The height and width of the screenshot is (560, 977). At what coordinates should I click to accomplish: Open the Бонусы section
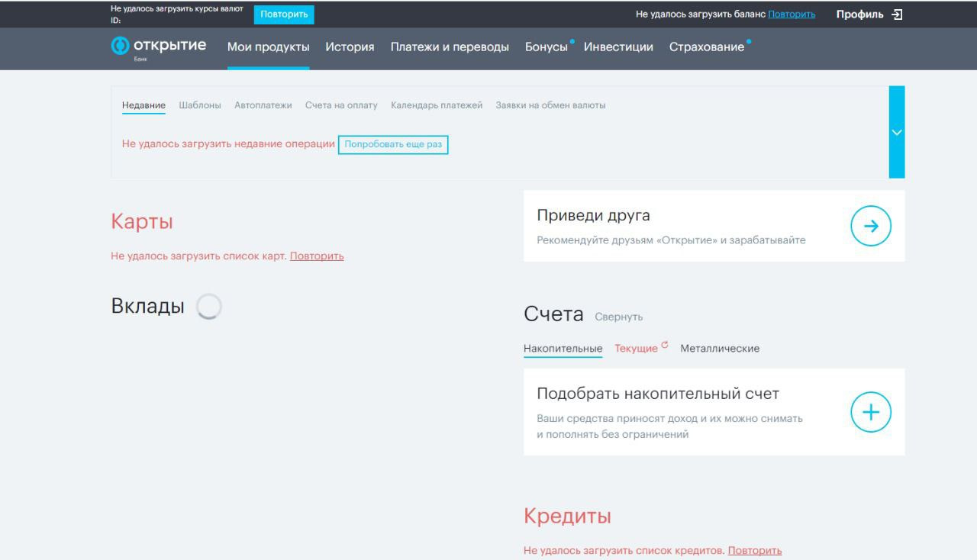tap(547, 47)
